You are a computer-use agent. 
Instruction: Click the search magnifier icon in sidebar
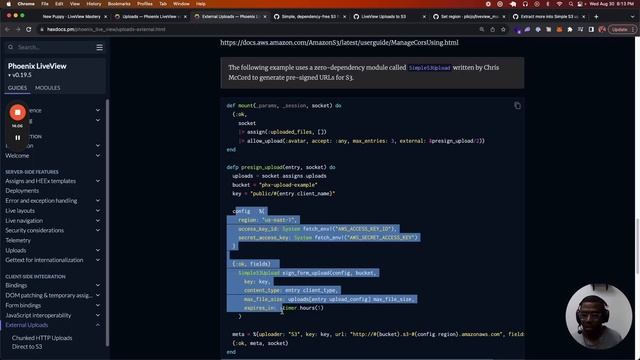pyautogui.click(x=11, y=47)
